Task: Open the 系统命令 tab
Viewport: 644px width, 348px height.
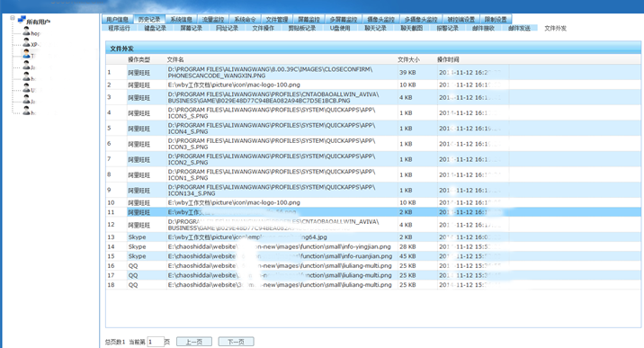Action: tap(246, 19)
